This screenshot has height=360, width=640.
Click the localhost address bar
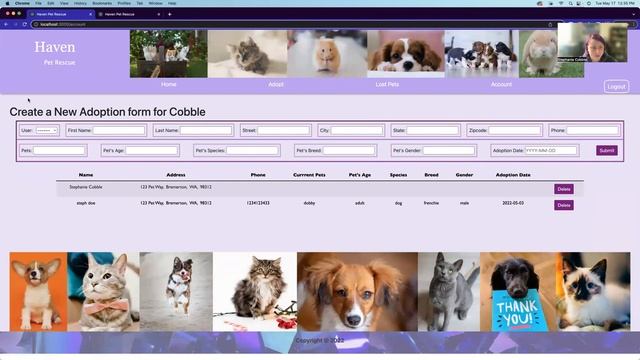tap(289, 24)
